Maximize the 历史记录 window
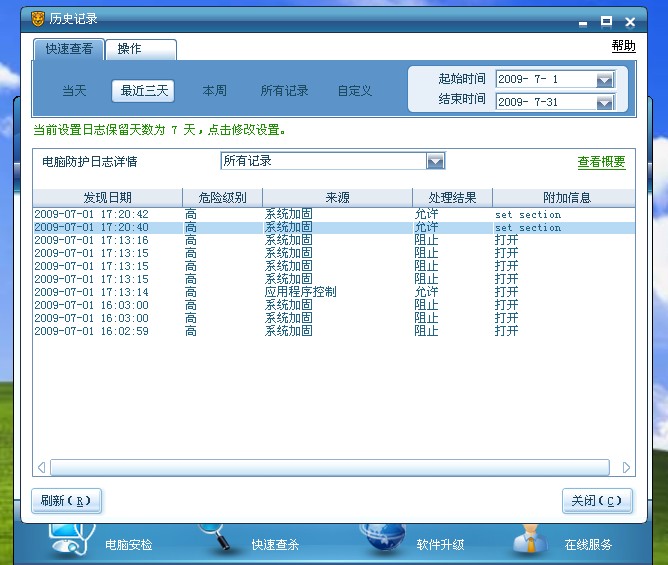Viewport: 668px width, 565px height. click(606, 21)
